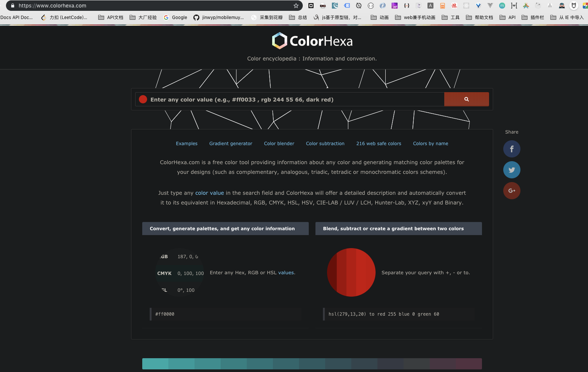Open the parenthesized dots circle extension
The width and height of the screenshot is (588, 372).
tap(371, 6)
